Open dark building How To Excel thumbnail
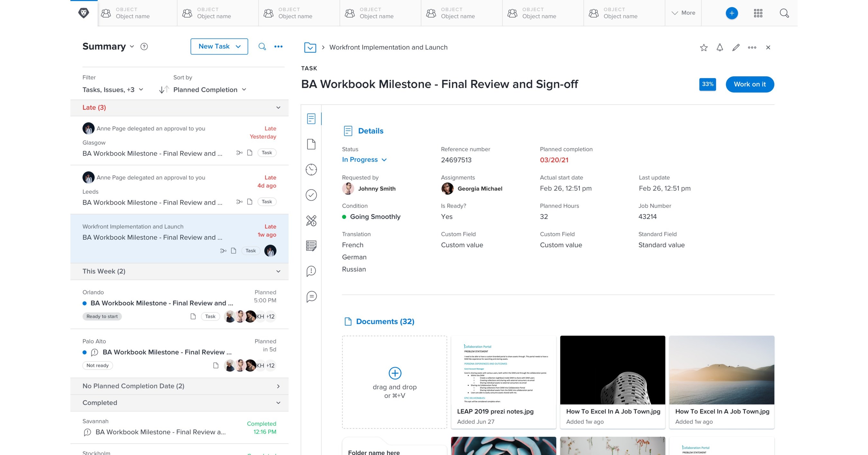868x455 pixels. pos(613,370)
